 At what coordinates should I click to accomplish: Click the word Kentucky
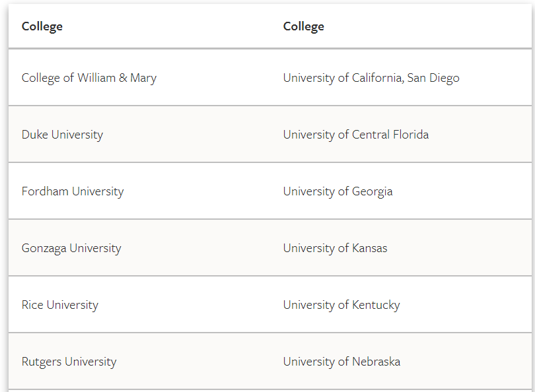click(376, 305)
